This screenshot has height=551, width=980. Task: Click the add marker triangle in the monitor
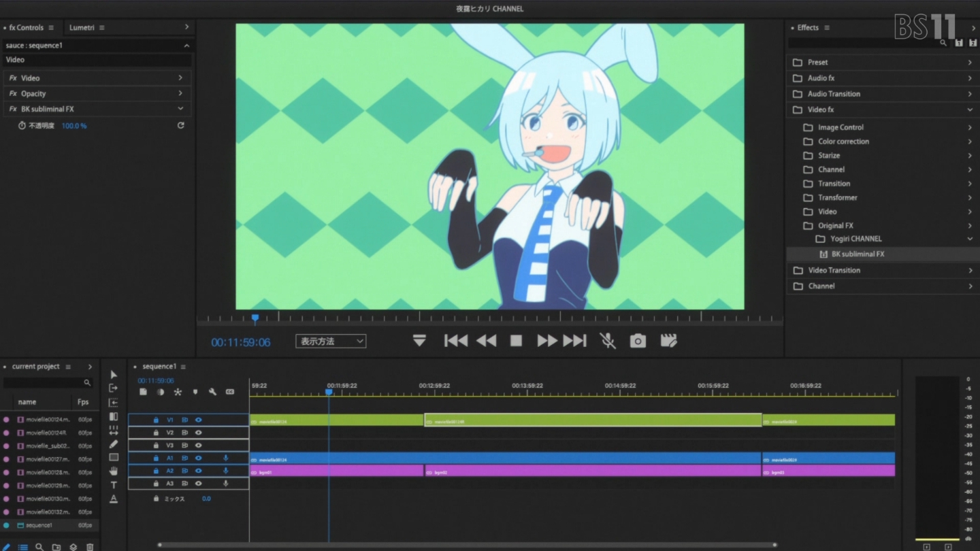pos(419,341)
